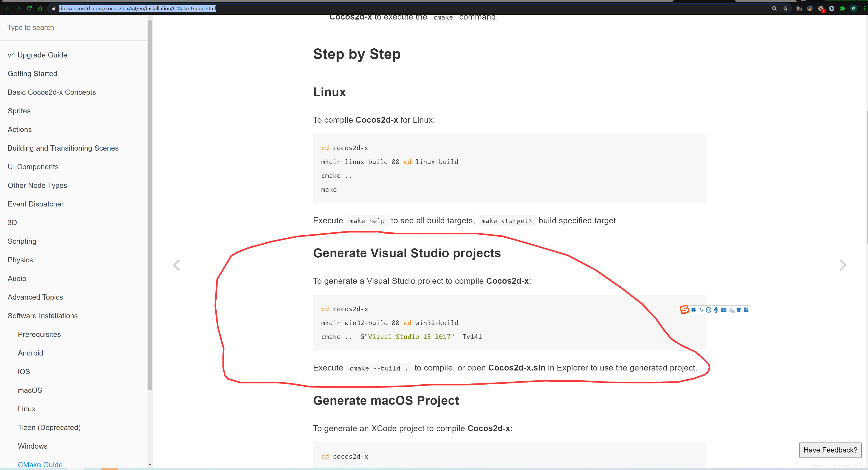Select the Prerequisites subpage
This screenshot has height=470, width=868.
[x=40, y=334]
